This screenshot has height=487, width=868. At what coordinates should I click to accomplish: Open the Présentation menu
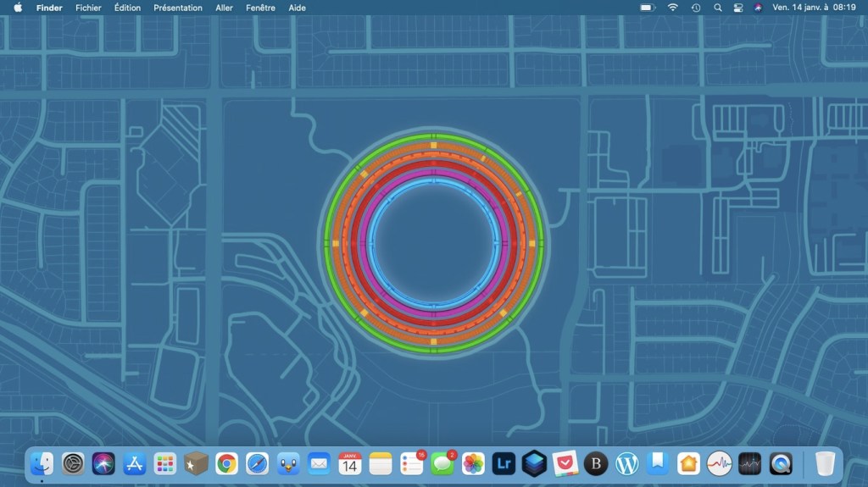(178, 8)
